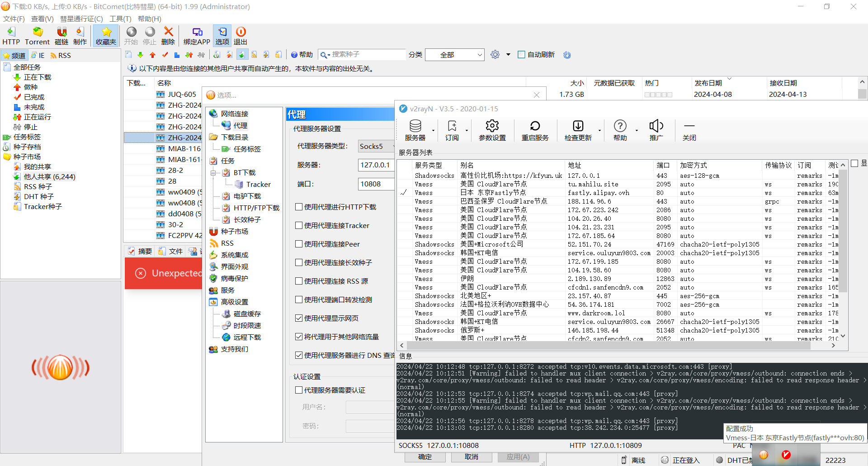
Task: Enable 使用代理连接长效种子 checkbox
Action: coord(299,262)
